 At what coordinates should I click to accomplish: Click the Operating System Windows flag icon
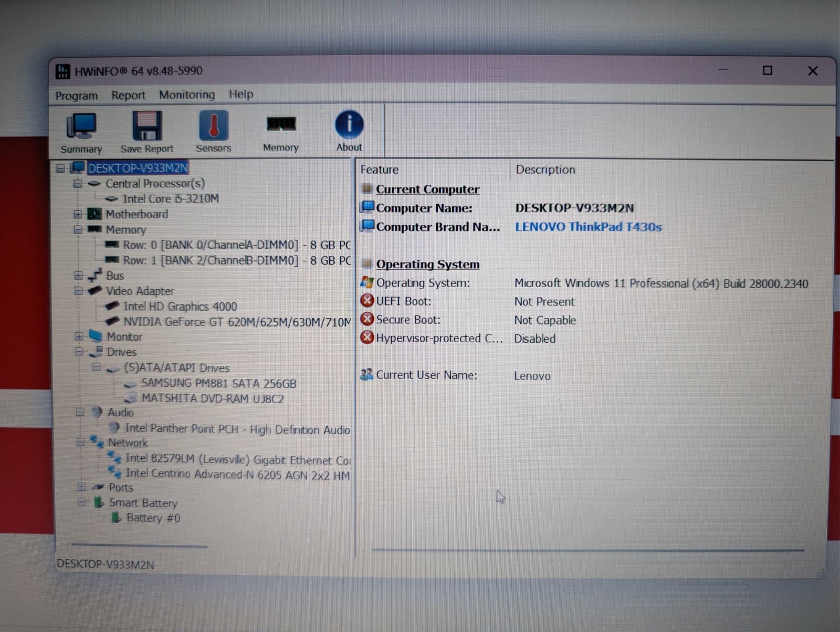pyautogui.click(x=367, y=282)
